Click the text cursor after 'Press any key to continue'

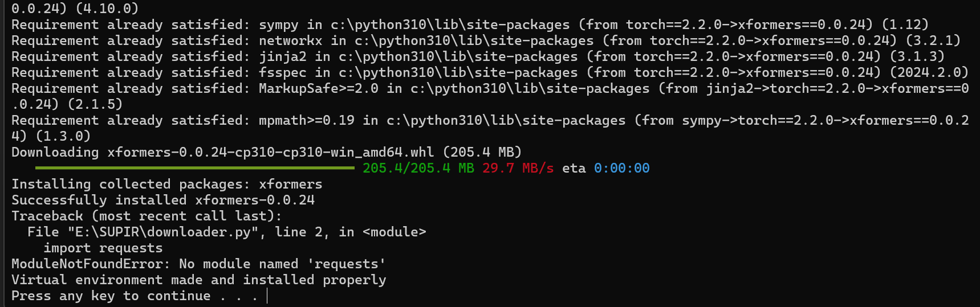(x=267, y=296)
